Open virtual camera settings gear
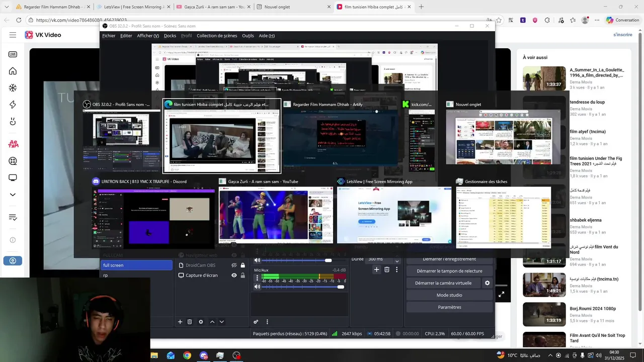This screenshot has height=362, width=644. coord(487,283)
